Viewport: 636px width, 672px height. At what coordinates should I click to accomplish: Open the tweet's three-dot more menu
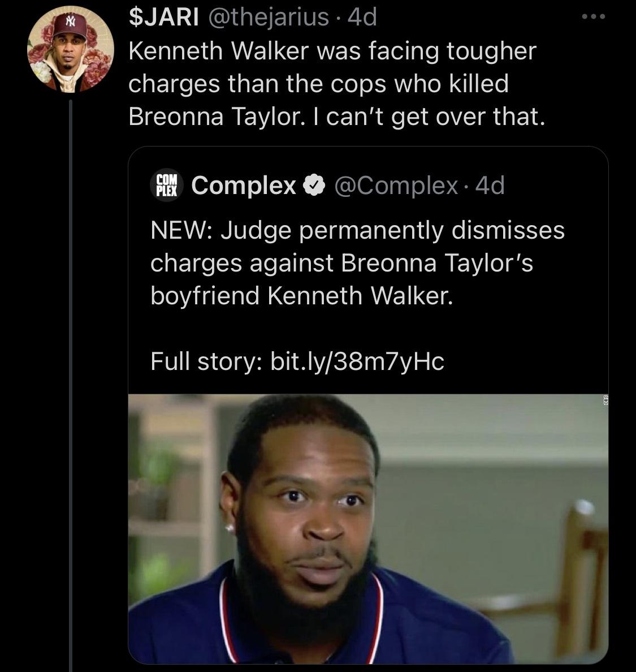[x=594, y=17]
